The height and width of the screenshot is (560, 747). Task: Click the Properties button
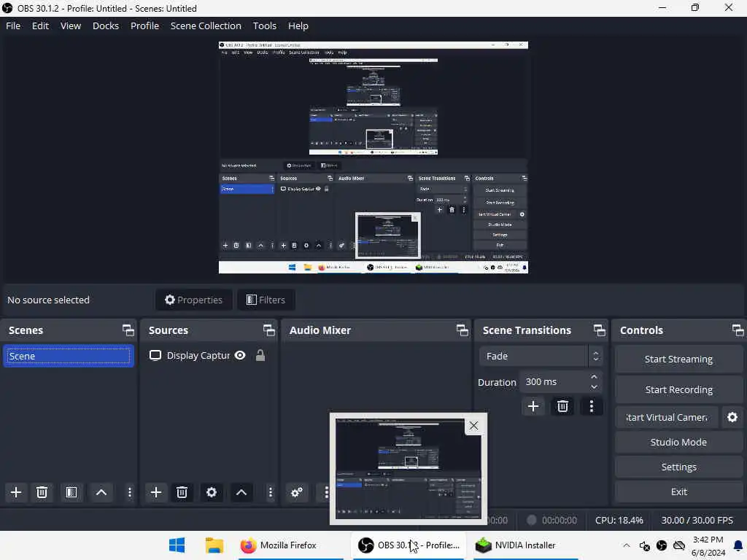(x=193, y=300)
